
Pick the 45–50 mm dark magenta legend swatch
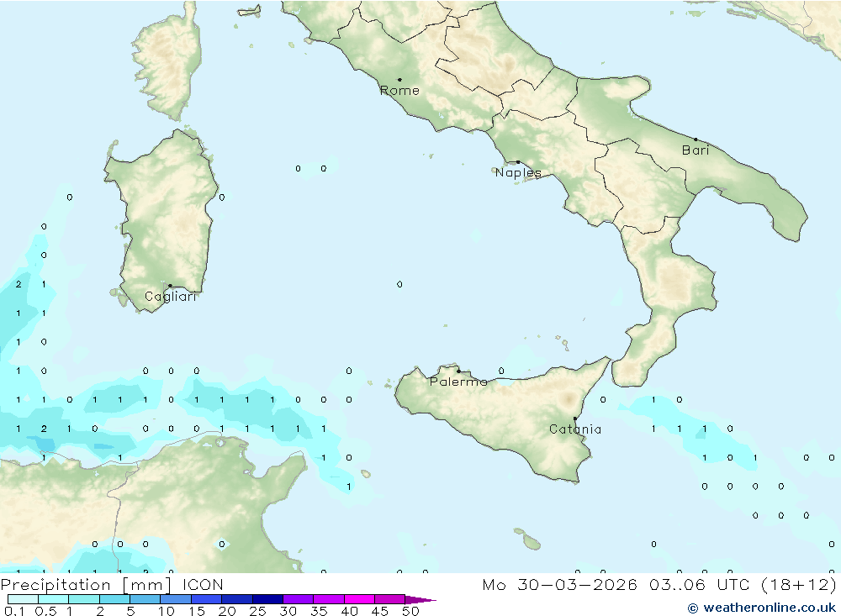[x=390, y=599]
